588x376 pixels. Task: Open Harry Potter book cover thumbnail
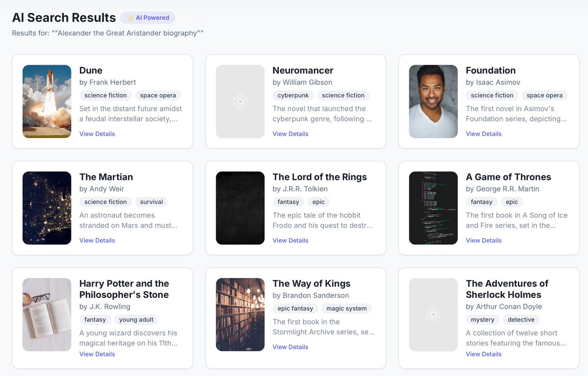pyautogui.click(x=47, y=315)
